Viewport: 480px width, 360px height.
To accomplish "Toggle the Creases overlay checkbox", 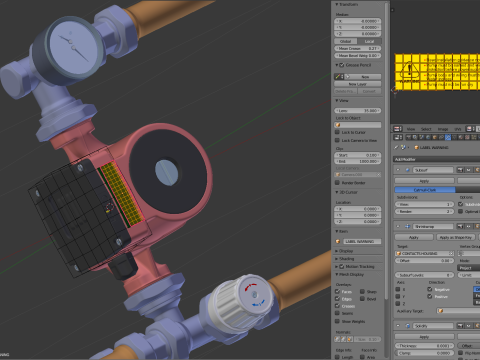I will coord(337,306).
